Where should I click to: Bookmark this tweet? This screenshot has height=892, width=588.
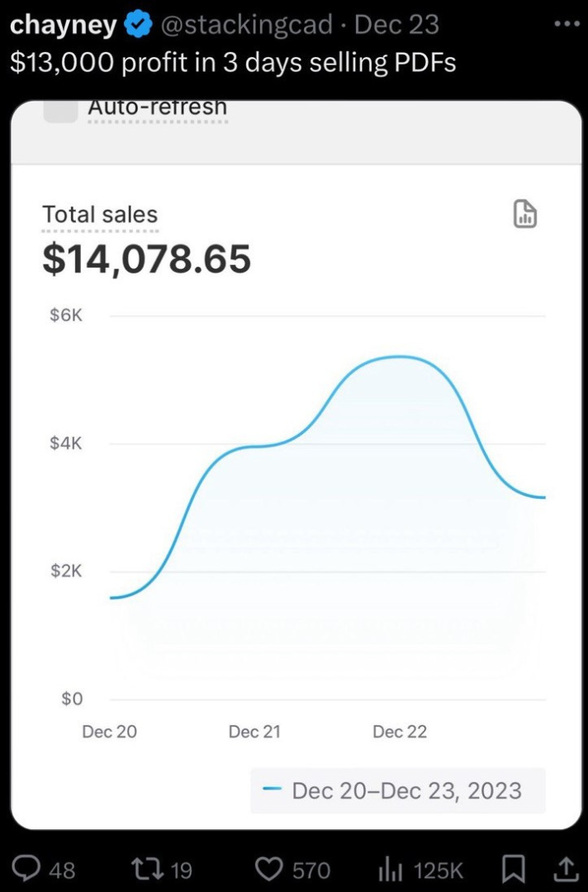point(513,869)
